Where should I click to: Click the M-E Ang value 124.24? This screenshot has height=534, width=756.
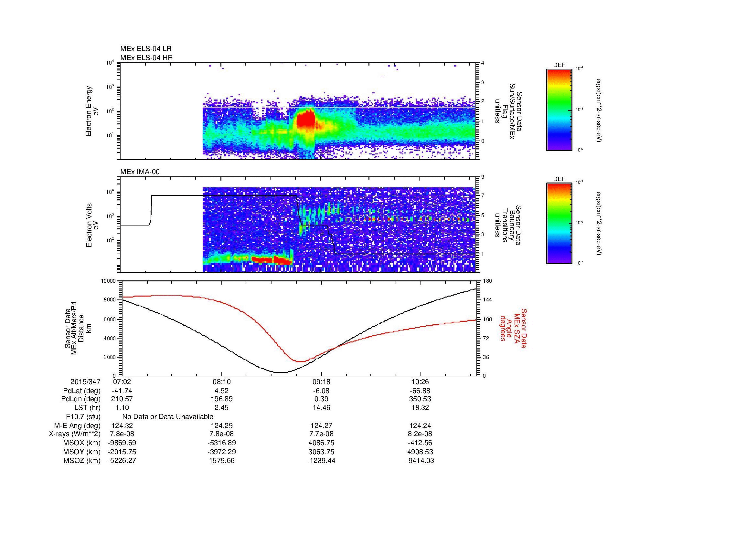pyautogui.click(x=420, y=426)
